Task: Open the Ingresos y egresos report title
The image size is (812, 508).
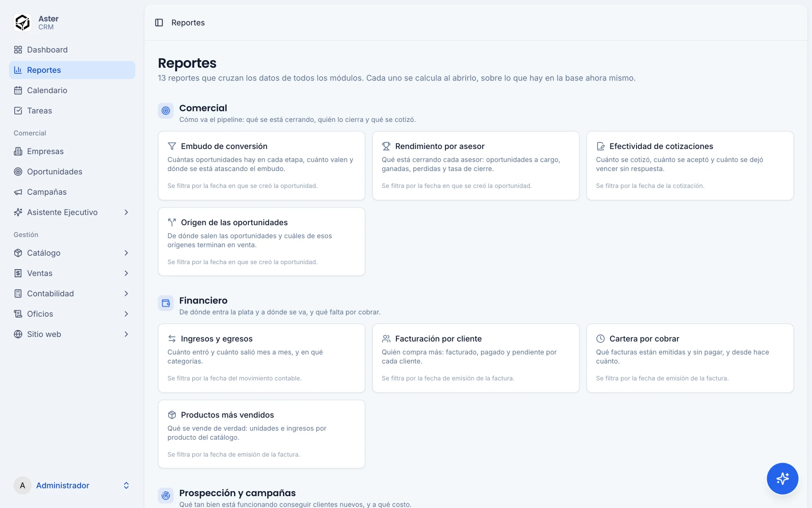Action: (217, 339)
